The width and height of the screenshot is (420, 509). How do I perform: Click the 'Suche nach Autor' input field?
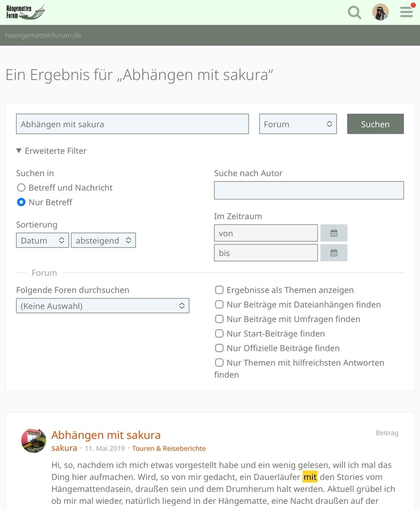(308, 190)
